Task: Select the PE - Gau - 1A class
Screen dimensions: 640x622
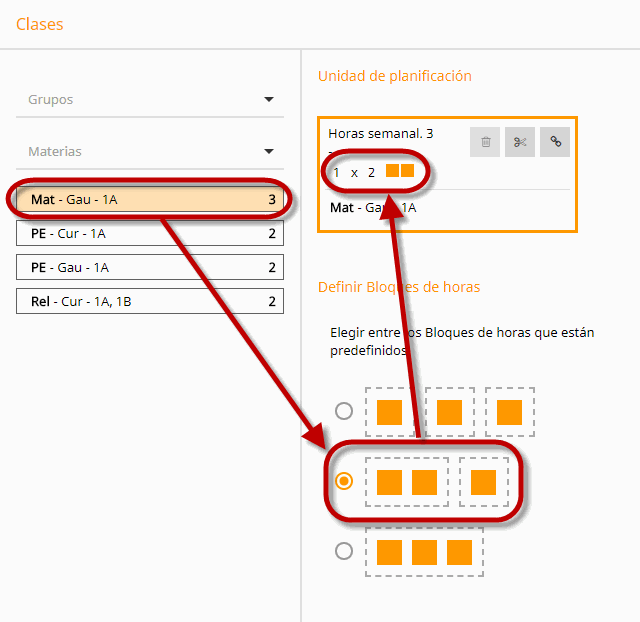Action: (150, 267)
